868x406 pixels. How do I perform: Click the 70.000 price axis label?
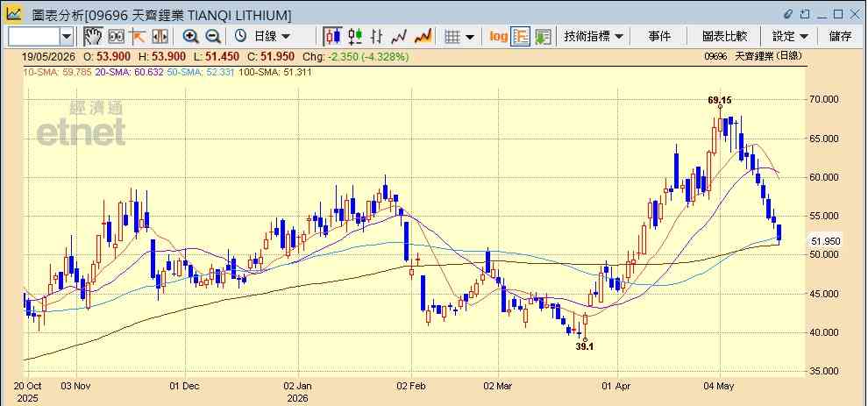823,100
